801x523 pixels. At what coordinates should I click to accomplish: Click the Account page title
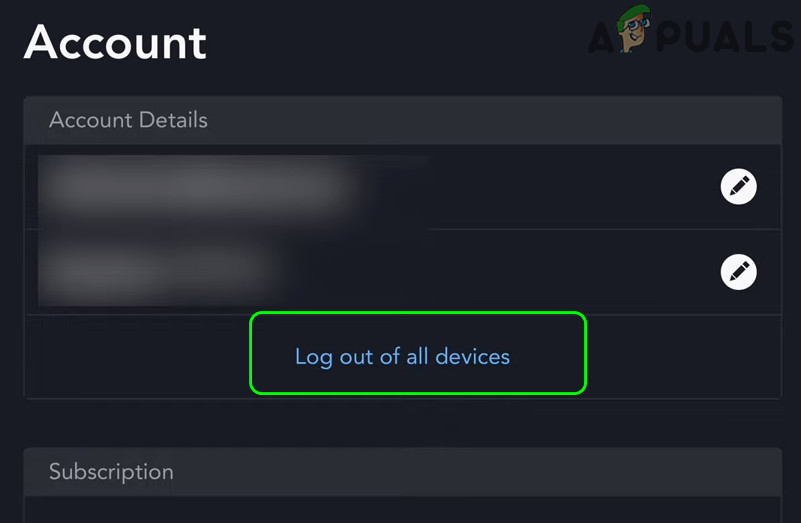click(115, 42)
